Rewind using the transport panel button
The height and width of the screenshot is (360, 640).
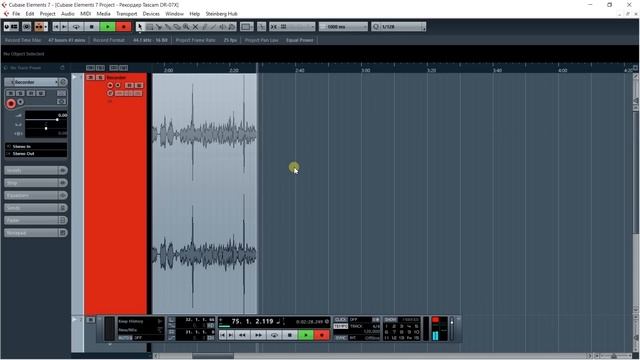(242, 335)
